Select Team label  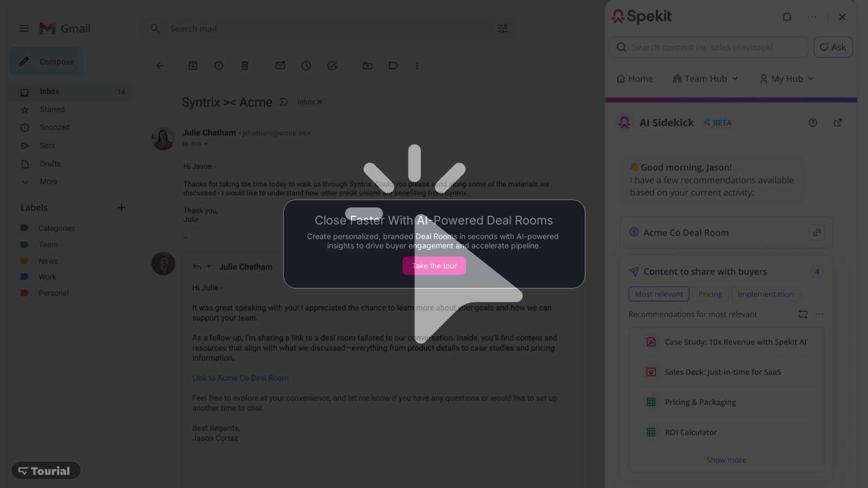coord(48,245)
